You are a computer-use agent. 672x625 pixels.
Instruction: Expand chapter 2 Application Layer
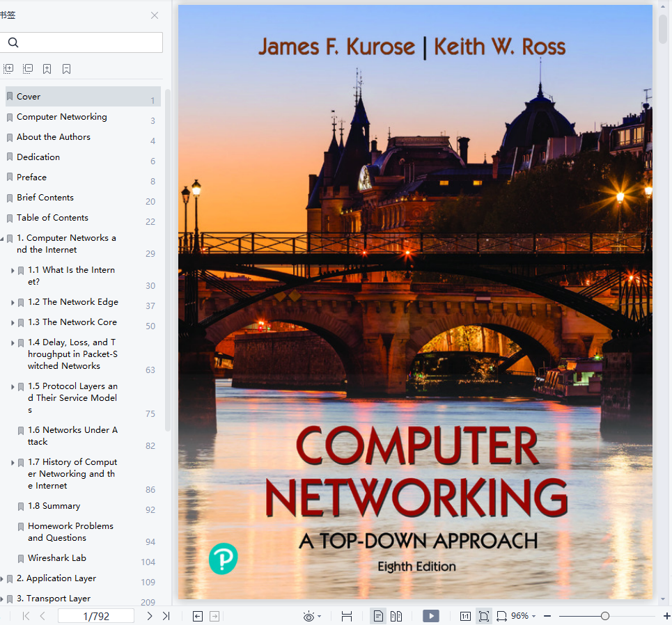[1, 579]
